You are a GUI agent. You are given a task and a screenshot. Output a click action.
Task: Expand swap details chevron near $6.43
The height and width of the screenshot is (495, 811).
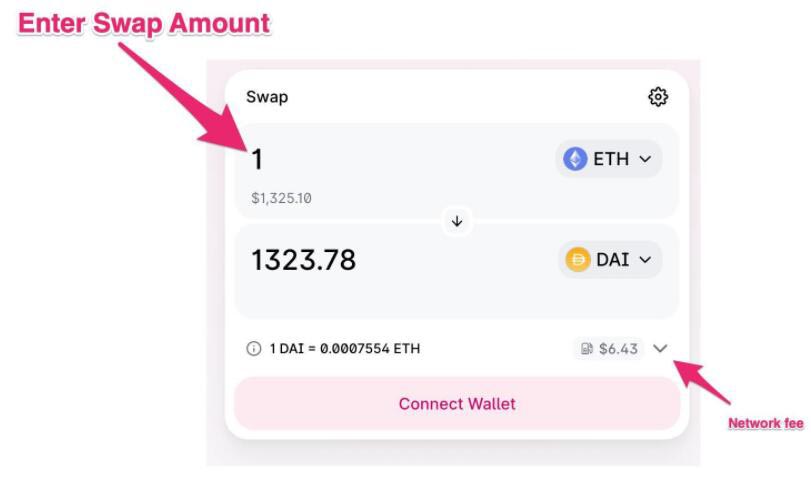click(x=660, y=349)
